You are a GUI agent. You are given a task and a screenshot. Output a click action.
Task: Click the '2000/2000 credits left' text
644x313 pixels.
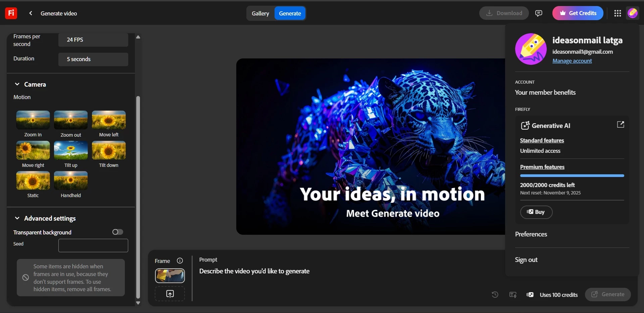click(x=547, y=185)
